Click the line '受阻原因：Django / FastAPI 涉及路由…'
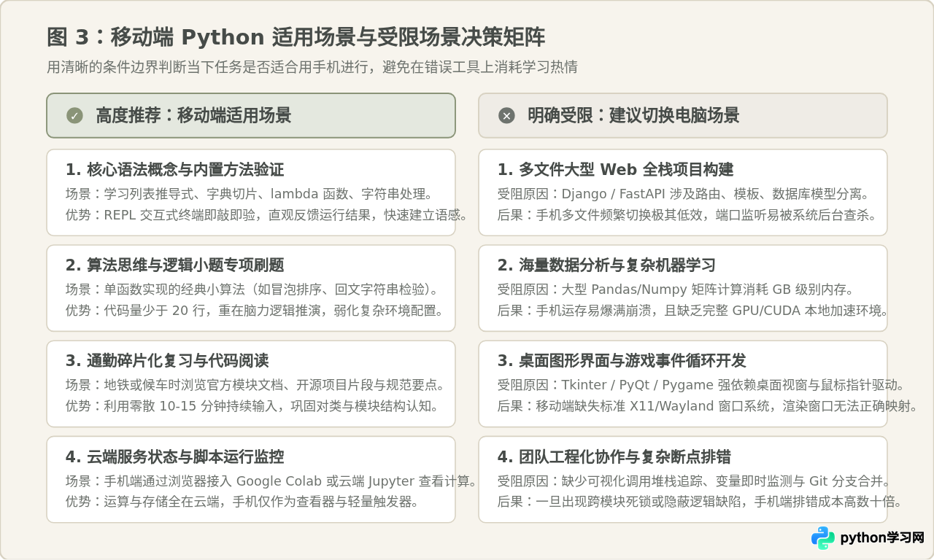Viewport: 934px width, 560px height. [683, 194]
